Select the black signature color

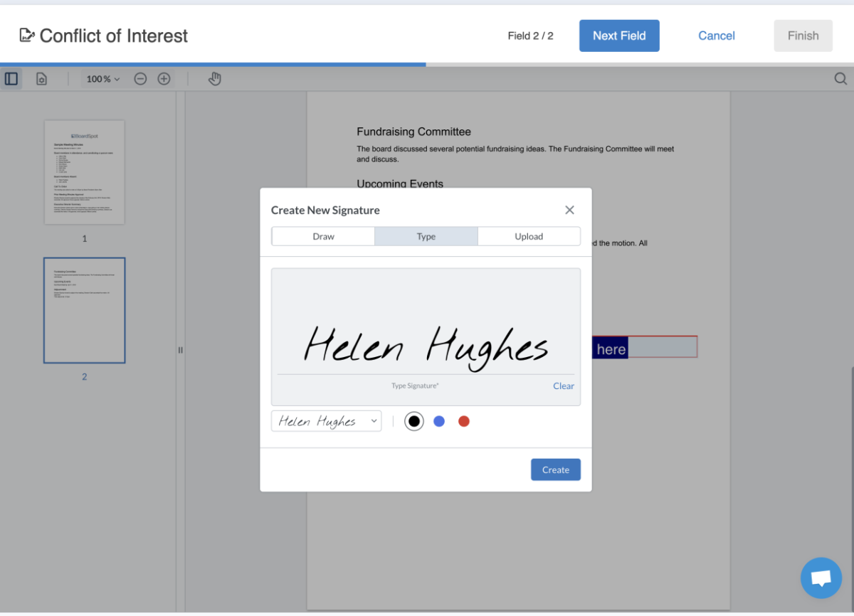coord(414,421)
